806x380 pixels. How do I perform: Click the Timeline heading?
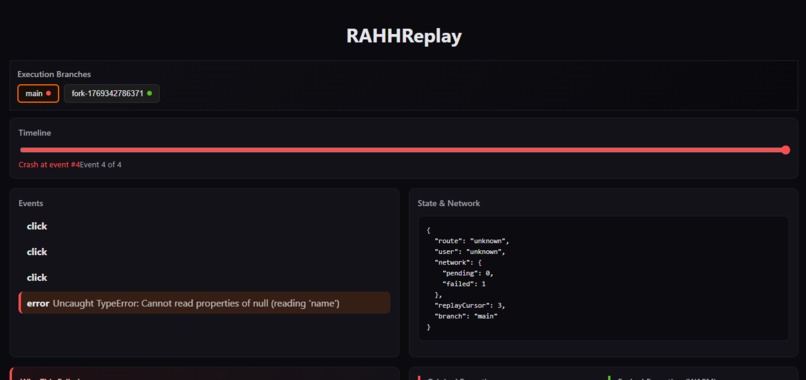[35, 133]
